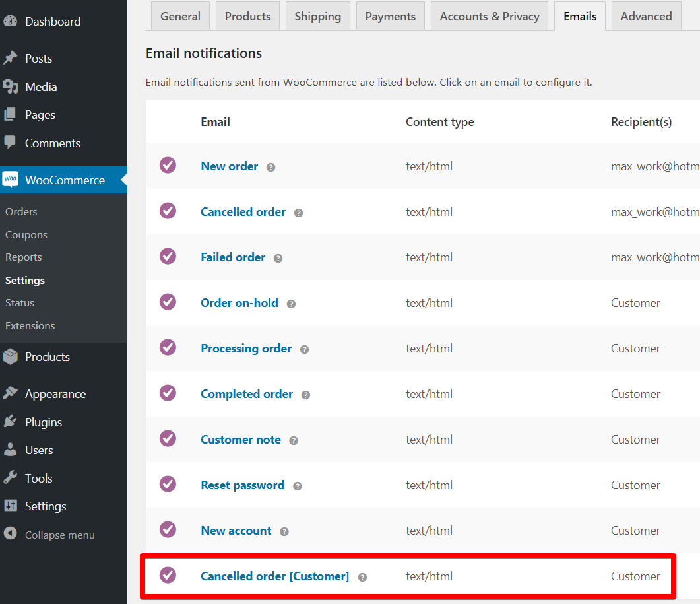700x604 pixels.
Task: Toggle enabled checkmark for Order on-hold email
Action: pyautogui.click(x=168, y=302)
